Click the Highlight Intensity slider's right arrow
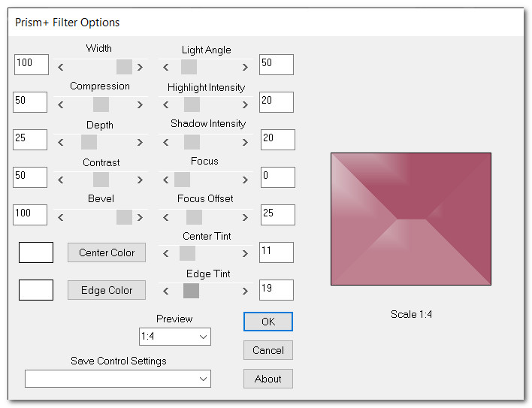 245,104
